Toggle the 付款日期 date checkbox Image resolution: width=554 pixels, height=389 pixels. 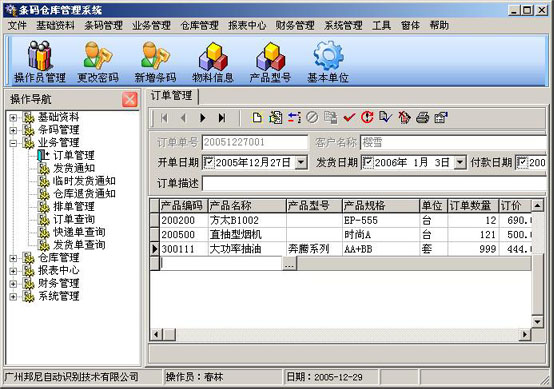522,162
